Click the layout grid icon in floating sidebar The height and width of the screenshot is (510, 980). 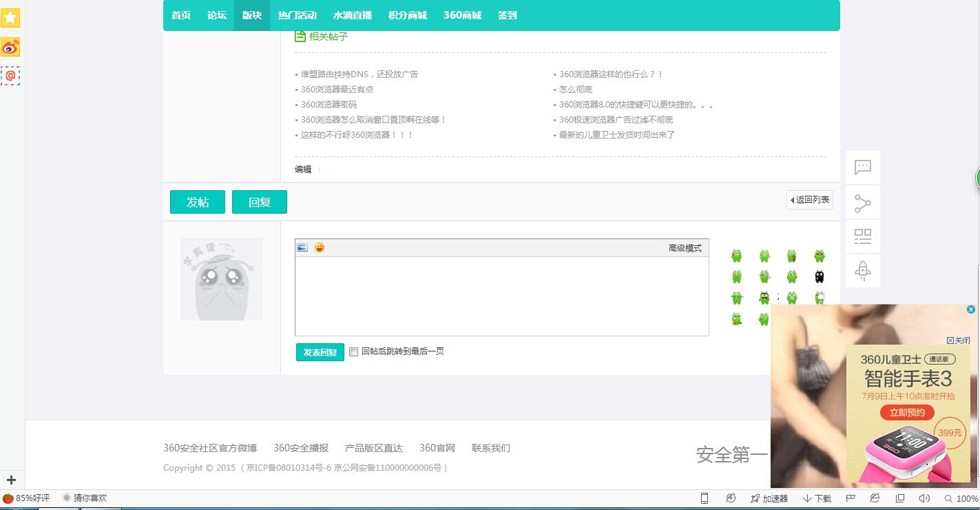click(863, 236)
